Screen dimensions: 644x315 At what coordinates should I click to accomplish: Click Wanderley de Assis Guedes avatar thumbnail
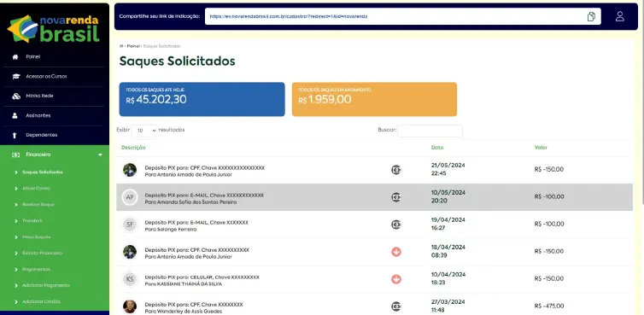pos(130,306)
